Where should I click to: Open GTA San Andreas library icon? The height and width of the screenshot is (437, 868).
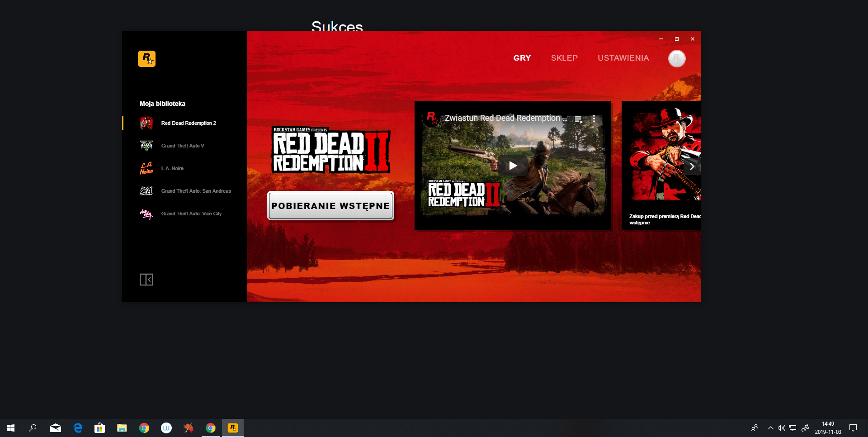point(146,191)
